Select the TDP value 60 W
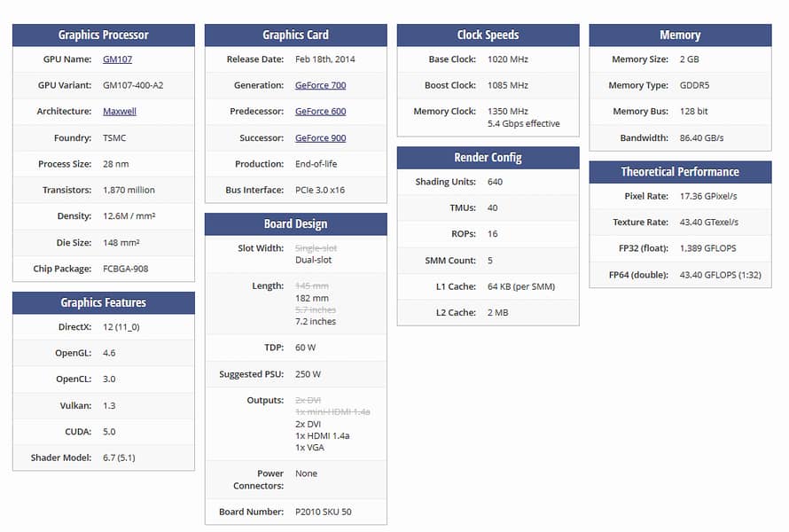The width and height of the screenshot is (789, 532). coord(305,348)
